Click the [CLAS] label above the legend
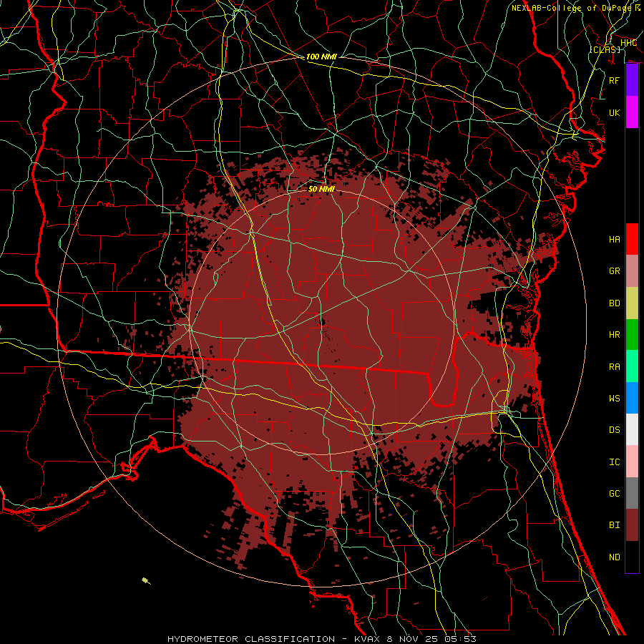Viewport: 644px width, 644px height. 605,49
